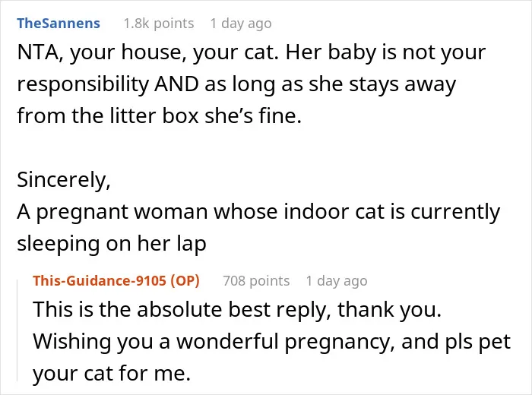
Task: Click the '(OP)' tag beside username
Action: coord(185,281)
